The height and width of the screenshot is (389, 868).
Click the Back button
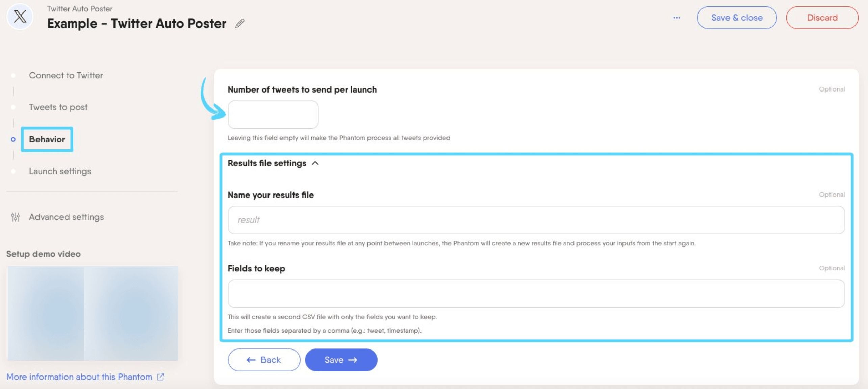point(264,360)
